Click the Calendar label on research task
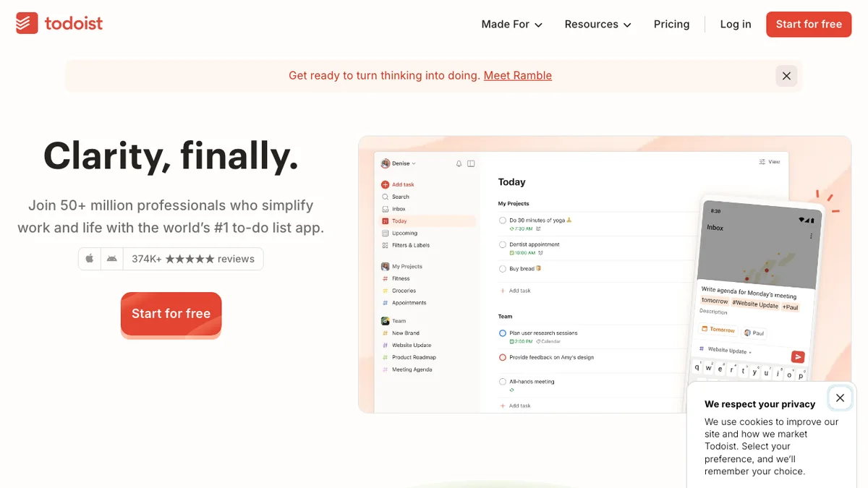This screenshot has height=488, width=868. pyautogui.click(x=549, y=341)
